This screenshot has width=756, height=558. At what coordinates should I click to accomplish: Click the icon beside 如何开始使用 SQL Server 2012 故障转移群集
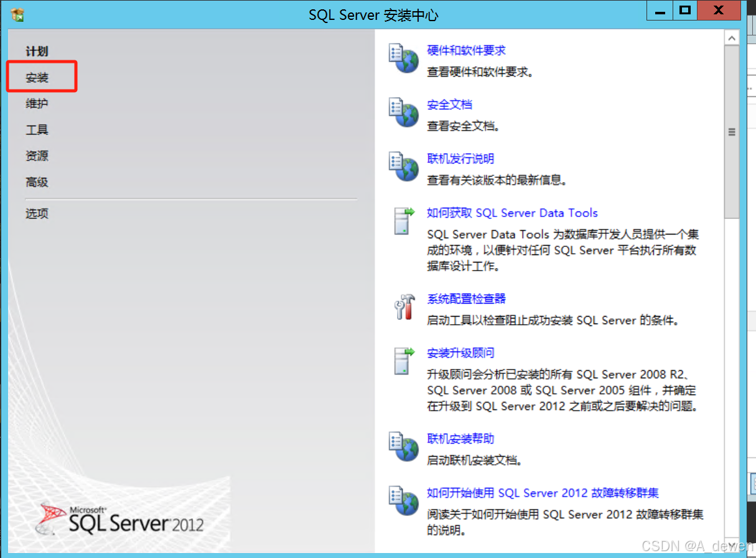pos(404,500)
